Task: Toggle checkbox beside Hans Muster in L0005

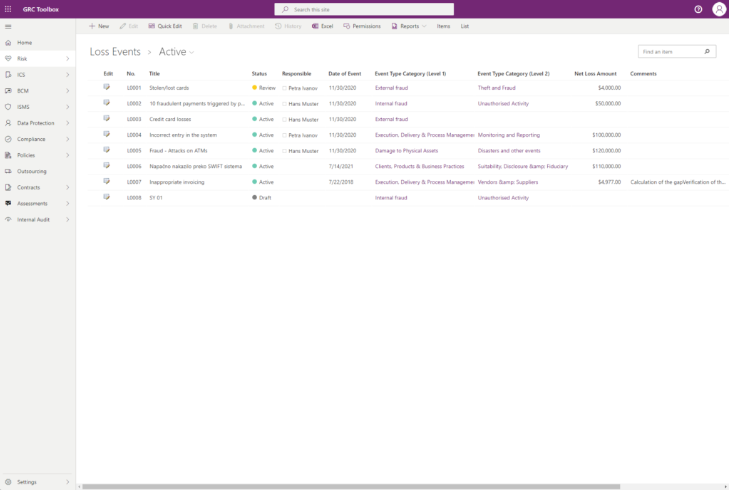Action: [285, 151]
